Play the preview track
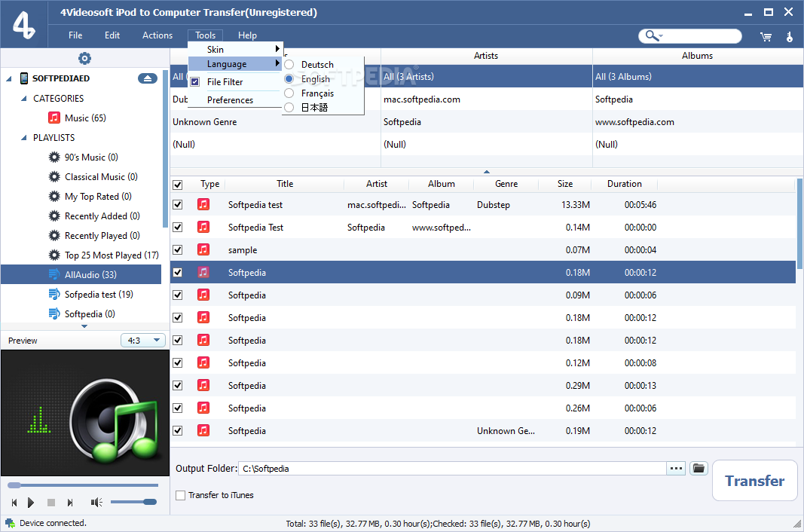 tap(31, 503)
